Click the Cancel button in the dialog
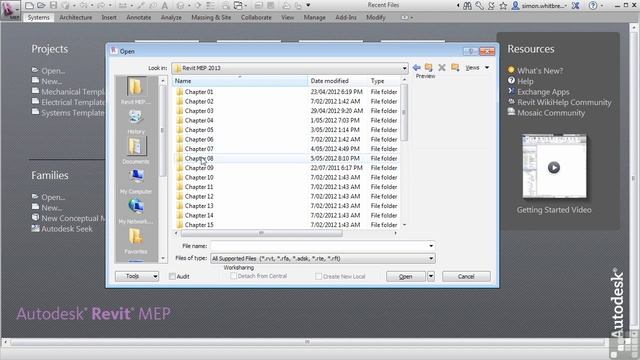Image resolution: width=640 pixels, height=360 pixels. (466, 276)
